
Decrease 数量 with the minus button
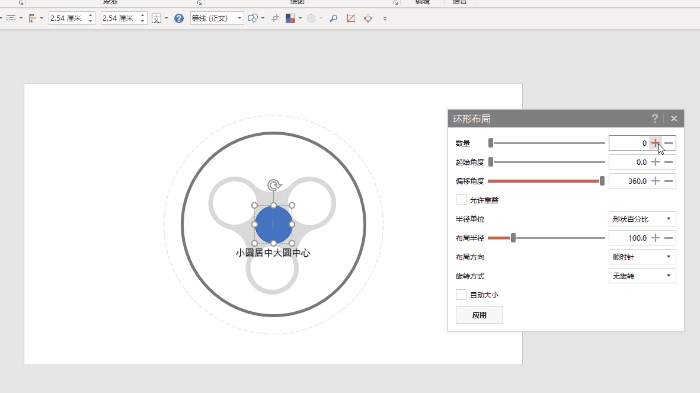click(x=669, y=143)
